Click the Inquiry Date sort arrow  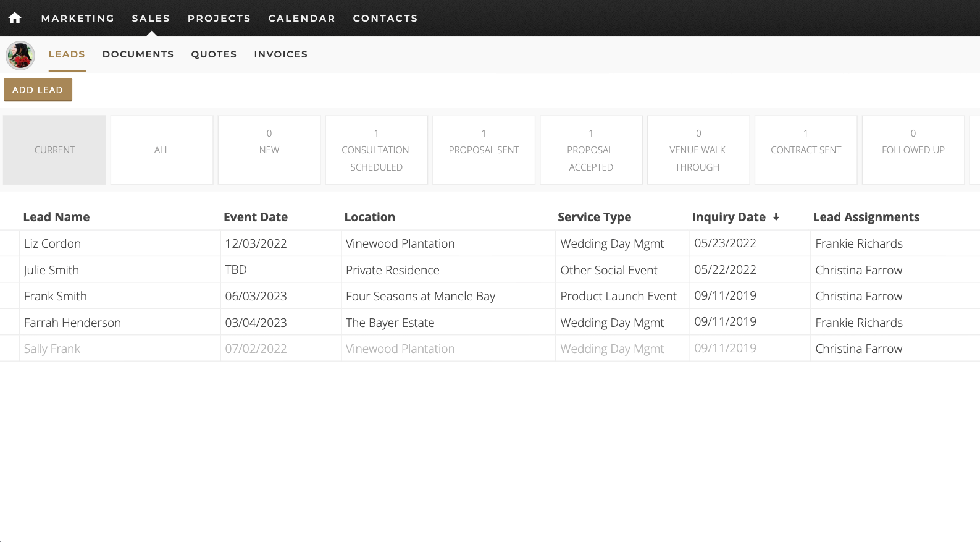click(x=776, y=217)
